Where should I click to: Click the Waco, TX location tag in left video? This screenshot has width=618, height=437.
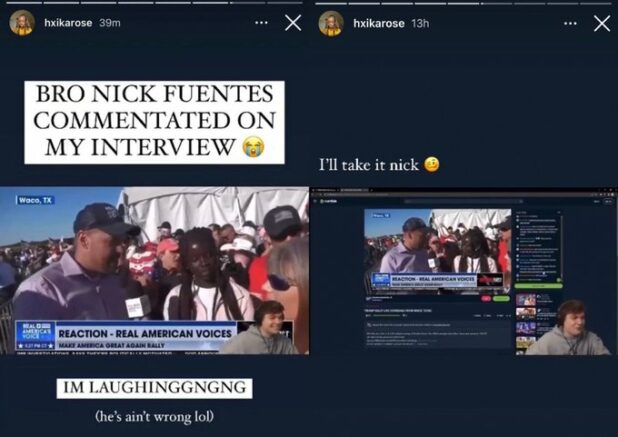point(35,200)
